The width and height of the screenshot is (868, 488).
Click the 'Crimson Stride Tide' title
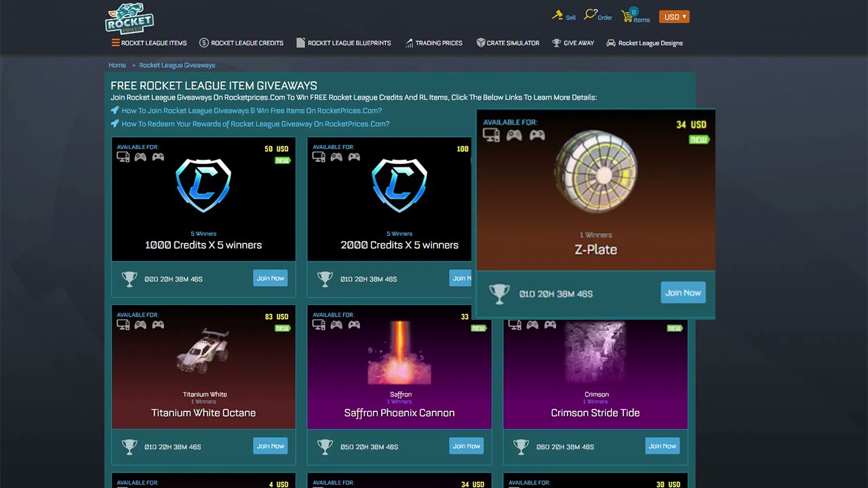coord(595,413)
